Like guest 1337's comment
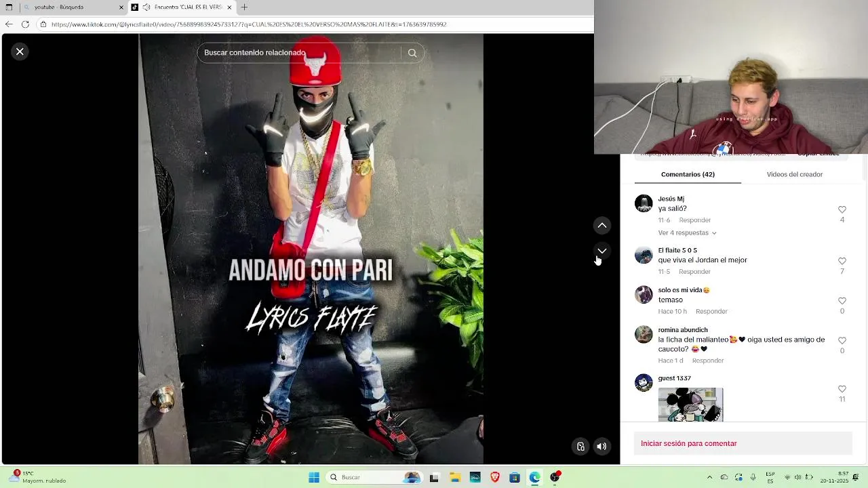The image size is (868, 488). [x=842, y=389]
